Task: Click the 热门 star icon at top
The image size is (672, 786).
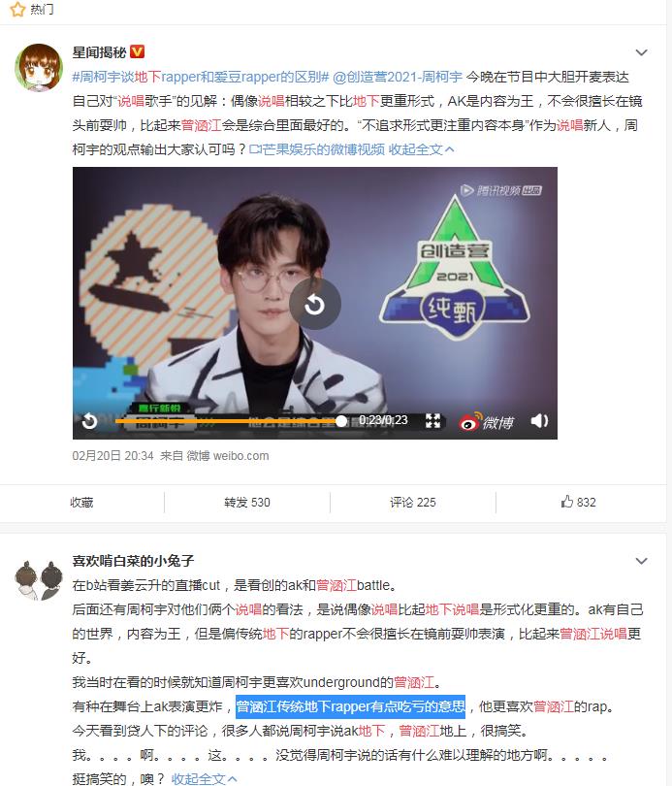Action: [x=17, y=9]
